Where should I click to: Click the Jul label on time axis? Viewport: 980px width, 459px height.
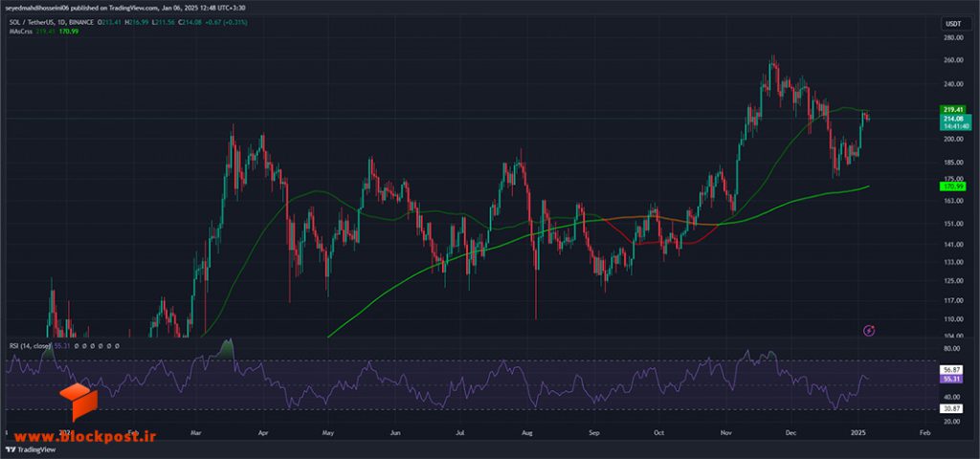click(460, 432)
